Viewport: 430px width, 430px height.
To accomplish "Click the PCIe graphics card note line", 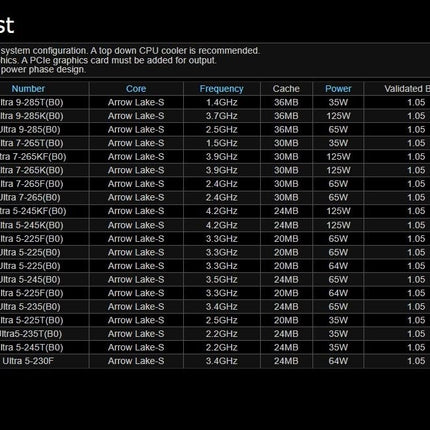I will [x=108, y=60].
